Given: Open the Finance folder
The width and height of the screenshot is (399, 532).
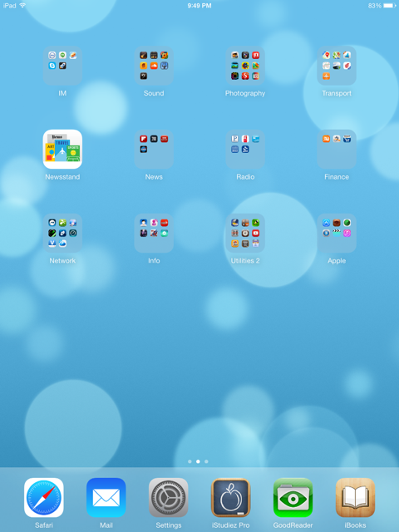Looking at the screenshot, I should tap(337, 149).
